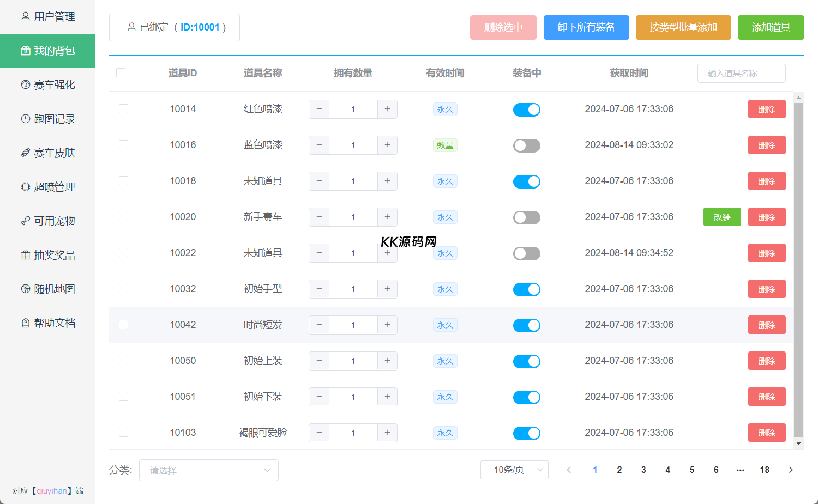Tick the select-all checkbox in table header
This screenshot has height=504, width=818.
pyautogui.click(x=121, y=73)
